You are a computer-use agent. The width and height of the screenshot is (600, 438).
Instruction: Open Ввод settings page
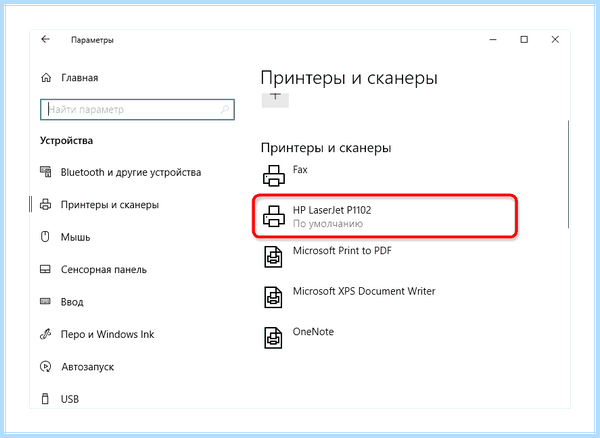point(72,302)
